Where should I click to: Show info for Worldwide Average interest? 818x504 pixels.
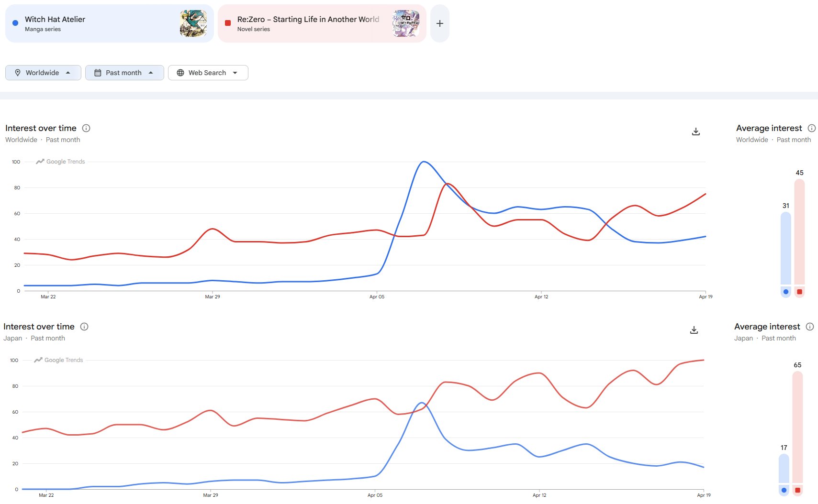pyautogui.click(x=812, y=128)
